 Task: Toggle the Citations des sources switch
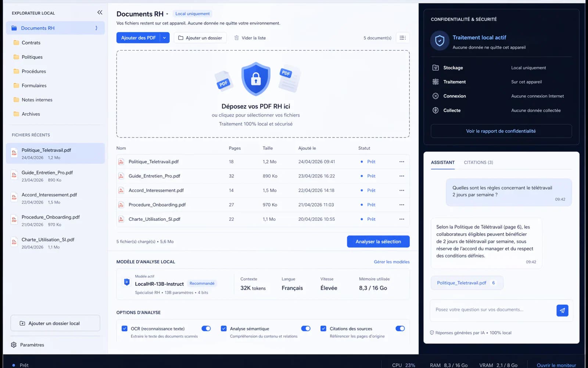[x=400, y=329]
